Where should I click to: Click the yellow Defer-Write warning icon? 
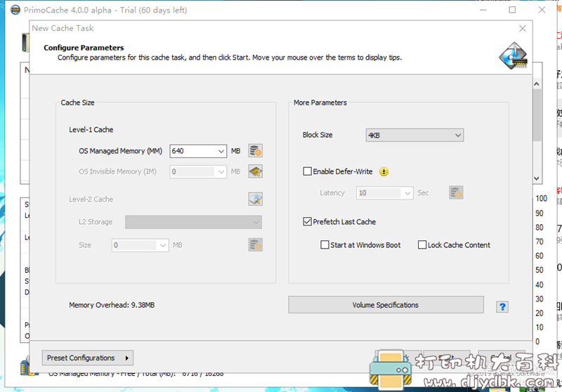coord(384,171)
